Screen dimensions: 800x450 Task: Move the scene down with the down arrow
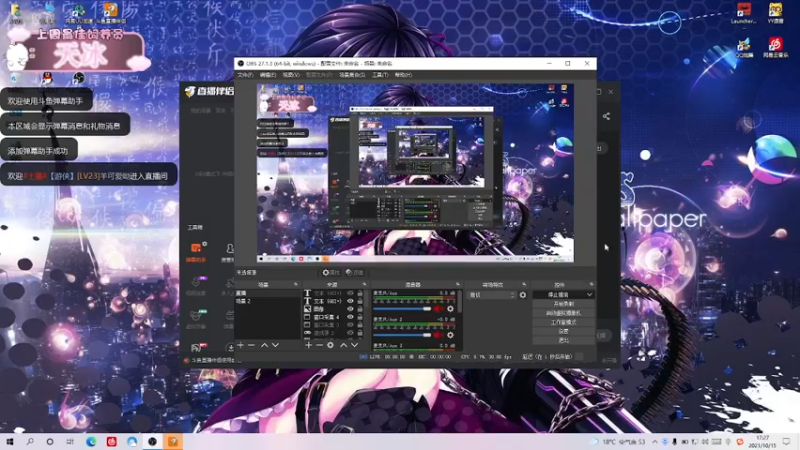click(276, 345)
